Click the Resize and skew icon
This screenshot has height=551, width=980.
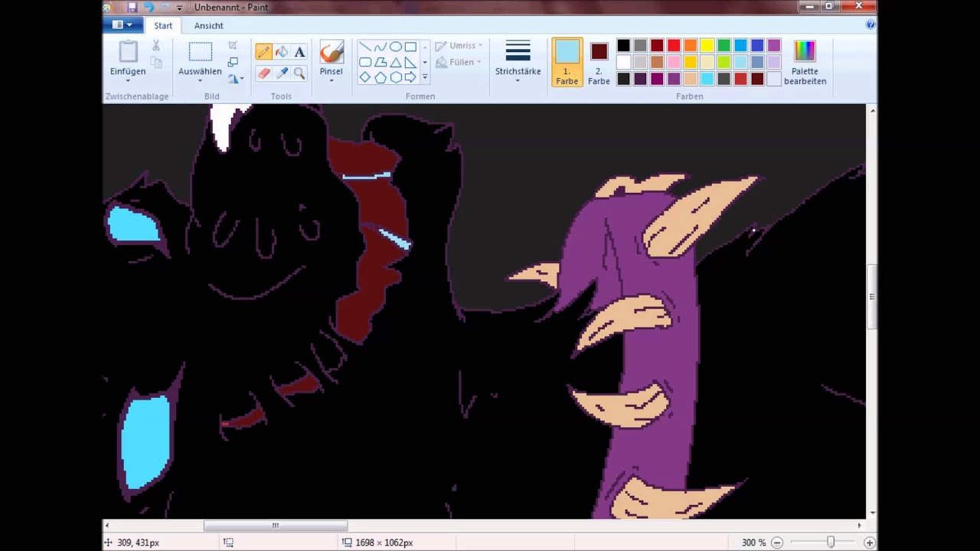coord(233,62)
